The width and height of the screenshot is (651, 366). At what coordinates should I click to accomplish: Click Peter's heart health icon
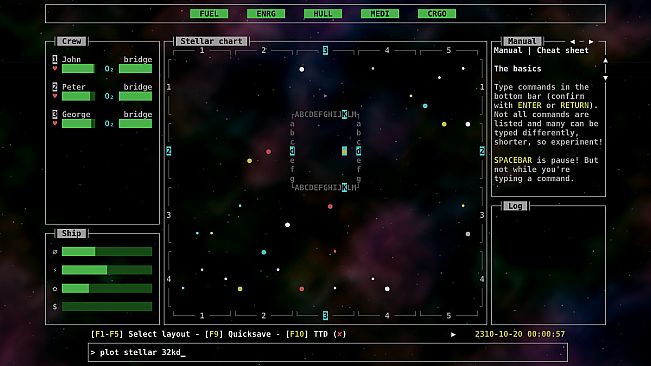pos(55,96)
